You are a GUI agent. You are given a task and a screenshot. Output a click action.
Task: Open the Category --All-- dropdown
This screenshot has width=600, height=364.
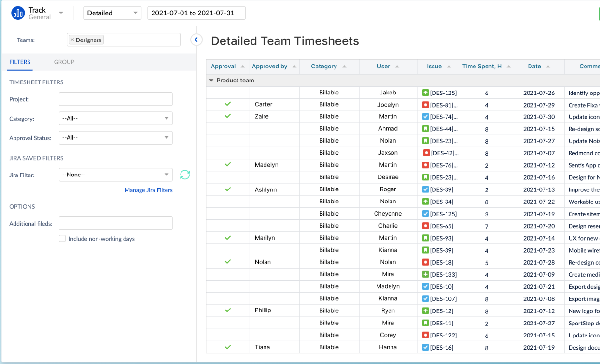[x=115, y=118]
